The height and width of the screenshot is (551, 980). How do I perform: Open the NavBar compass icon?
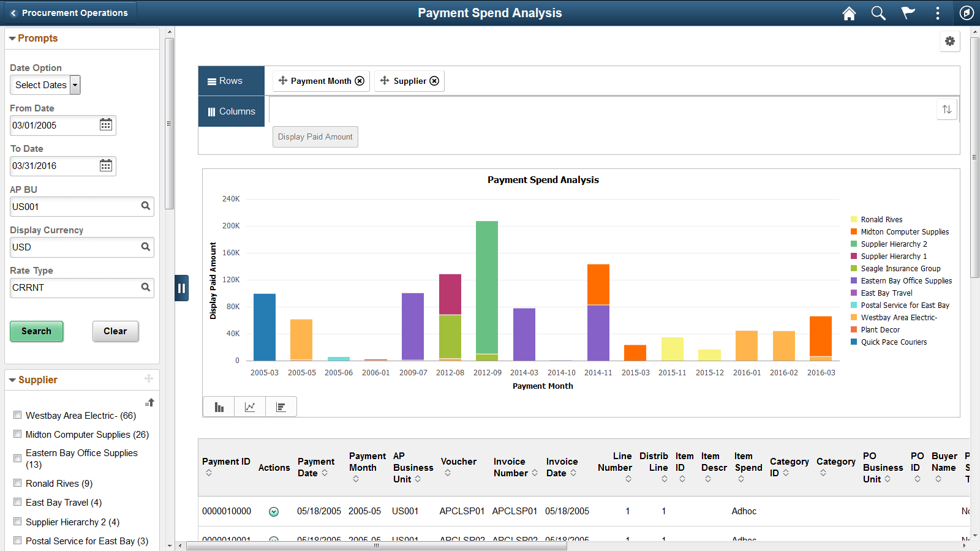[967, 13]
